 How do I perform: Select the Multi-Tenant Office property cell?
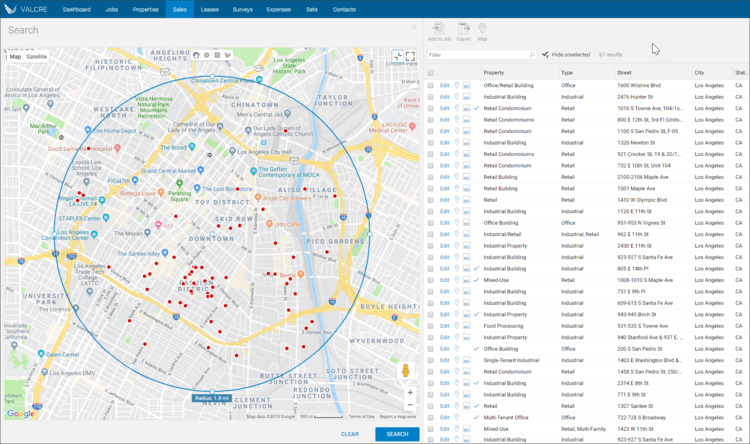click(506, 418)
